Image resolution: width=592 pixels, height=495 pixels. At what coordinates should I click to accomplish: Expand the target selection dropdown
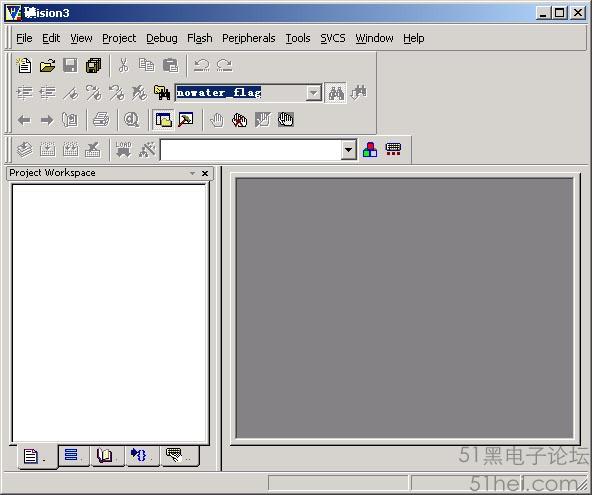348,150
